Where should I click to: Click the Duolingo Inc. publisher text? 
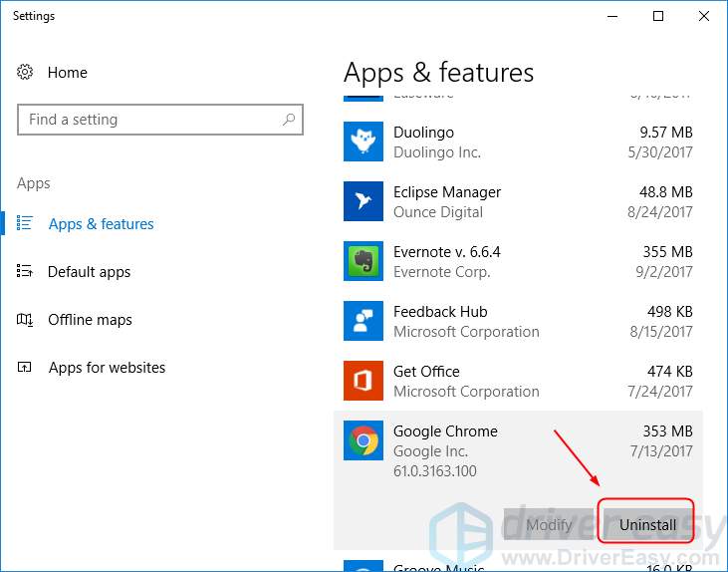pyautogui.click(x=437, y=152)
